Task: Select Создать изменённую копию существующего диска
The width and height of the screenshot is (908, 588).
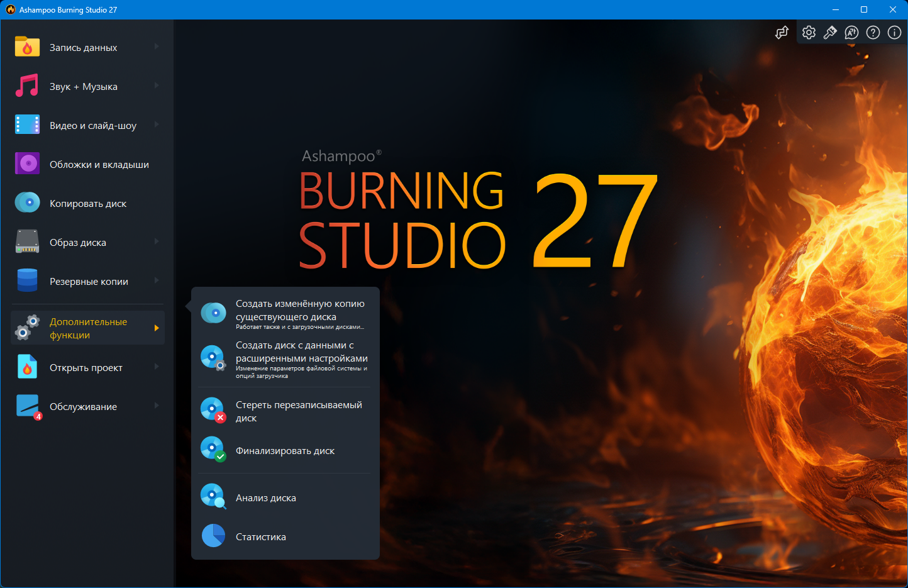Action: 285,314
